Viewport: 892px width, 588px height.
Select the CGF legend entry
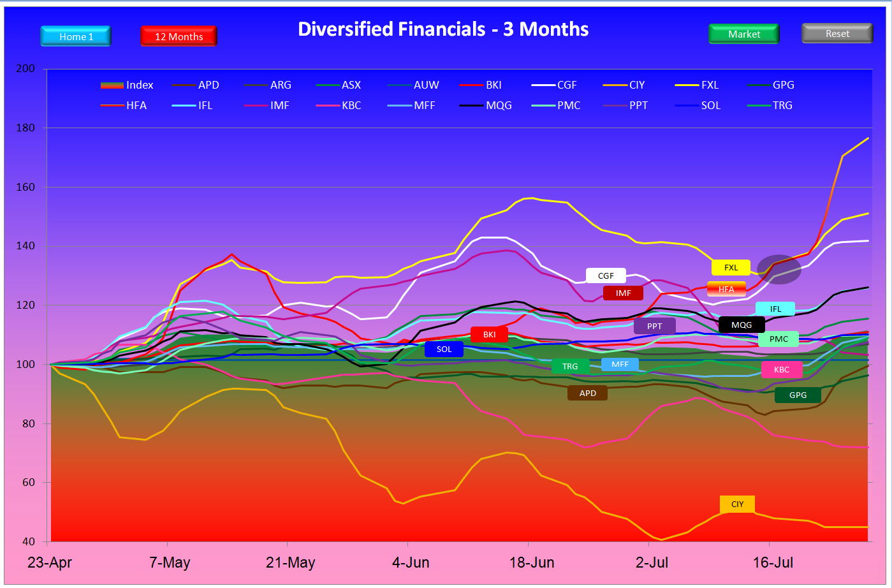[x=555, y=85]
